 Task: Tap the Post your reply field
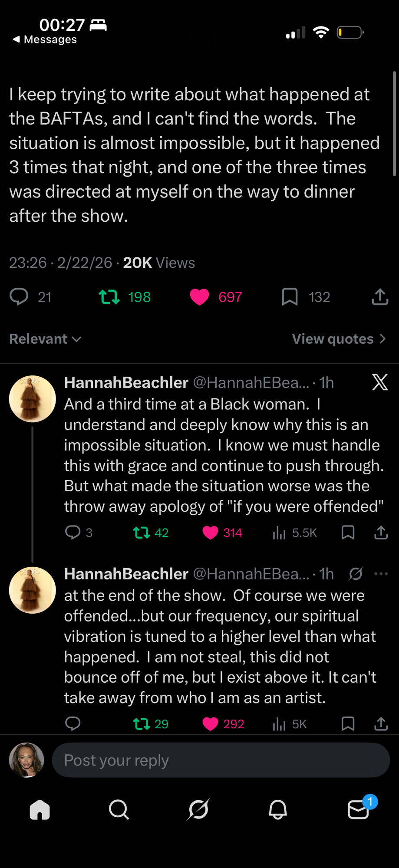coord(221,760)
